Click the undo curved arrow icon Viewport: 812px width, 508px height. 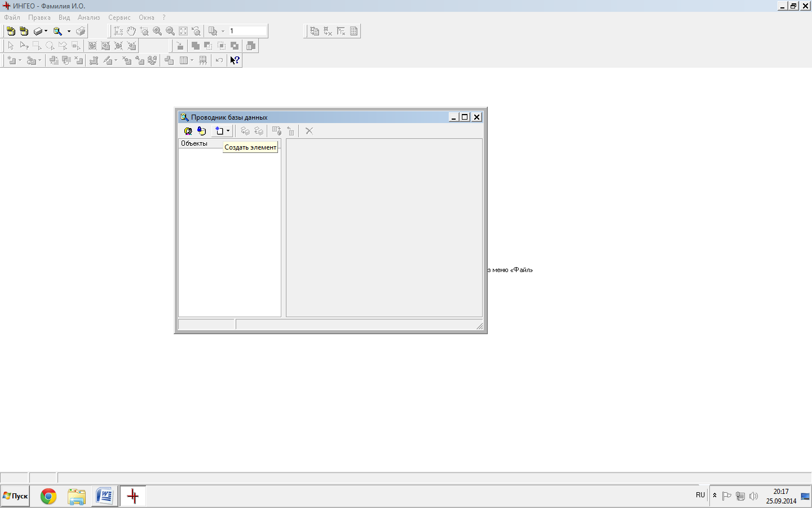click(219, 60)
